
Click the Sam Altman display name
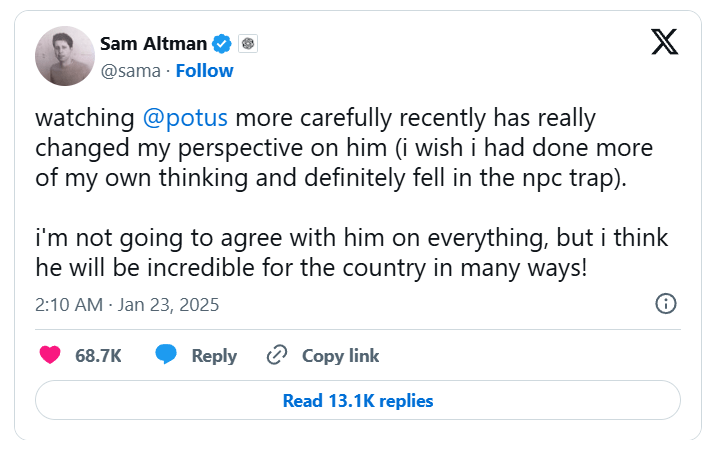coord(153,43)
